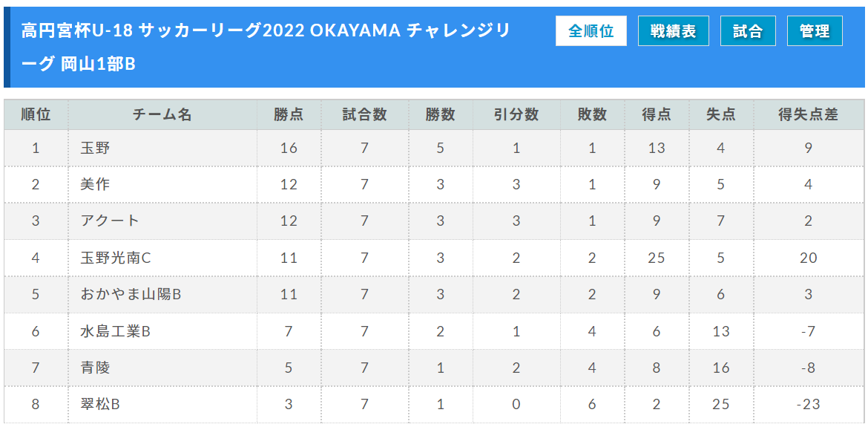Open the 試合 tab
The image size is (868, 427).
[748, 31]
